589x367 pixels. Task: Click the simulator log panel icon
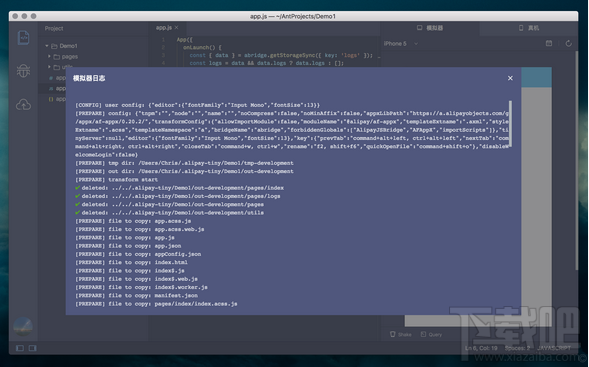pyautogui.click(x=549, y=44)
